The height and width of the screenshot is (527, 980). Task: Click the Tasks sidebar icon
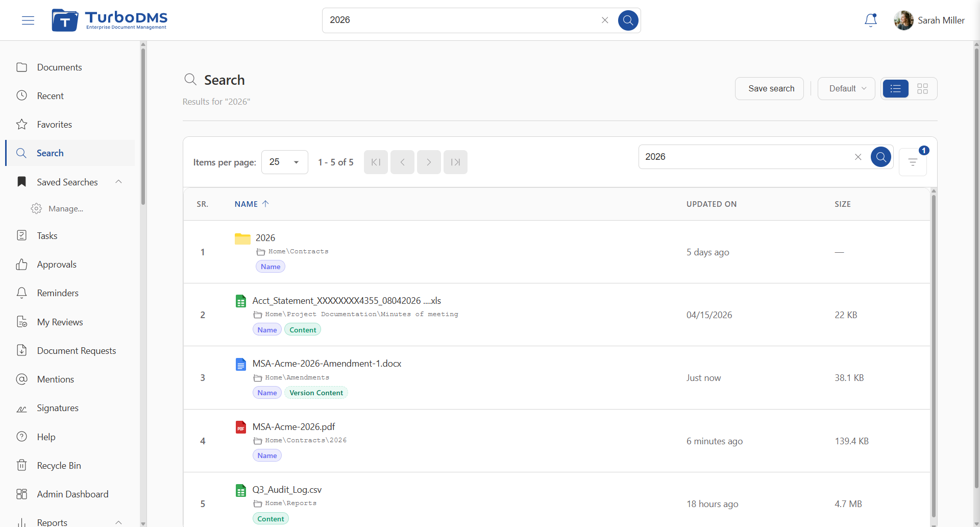tap(21, 235)
